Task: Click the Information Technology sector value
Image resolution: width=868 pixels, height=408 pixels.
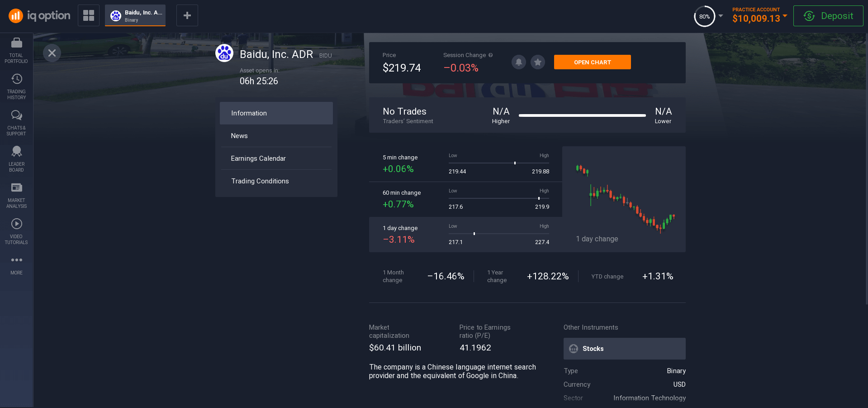Action: [650, 398]
